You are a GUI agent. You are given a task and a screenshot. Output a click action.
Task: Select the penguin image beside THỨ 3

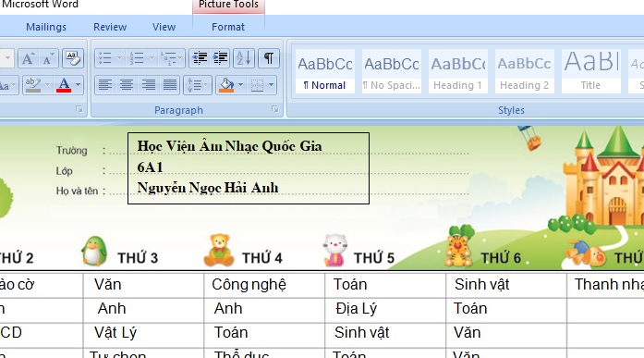[94, 251]
